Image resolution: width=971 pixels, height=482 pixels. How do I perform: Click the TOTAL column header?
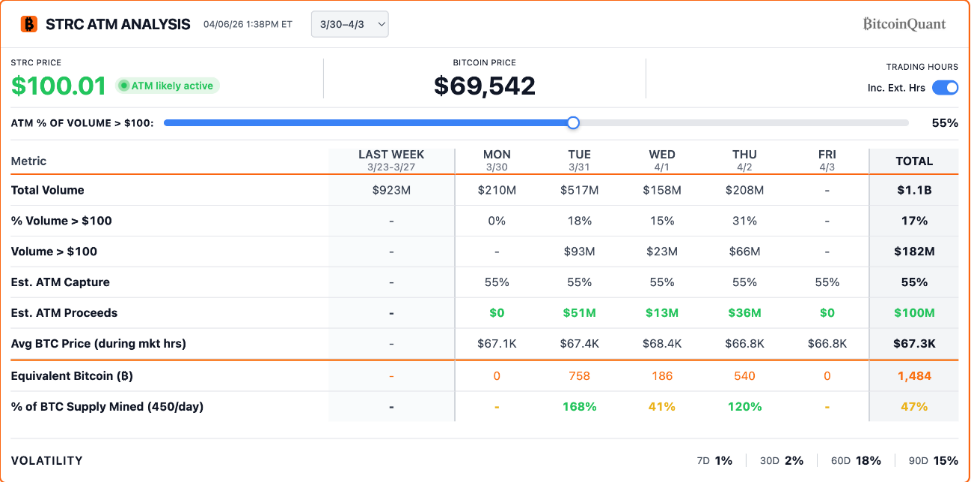pos(914,161)
